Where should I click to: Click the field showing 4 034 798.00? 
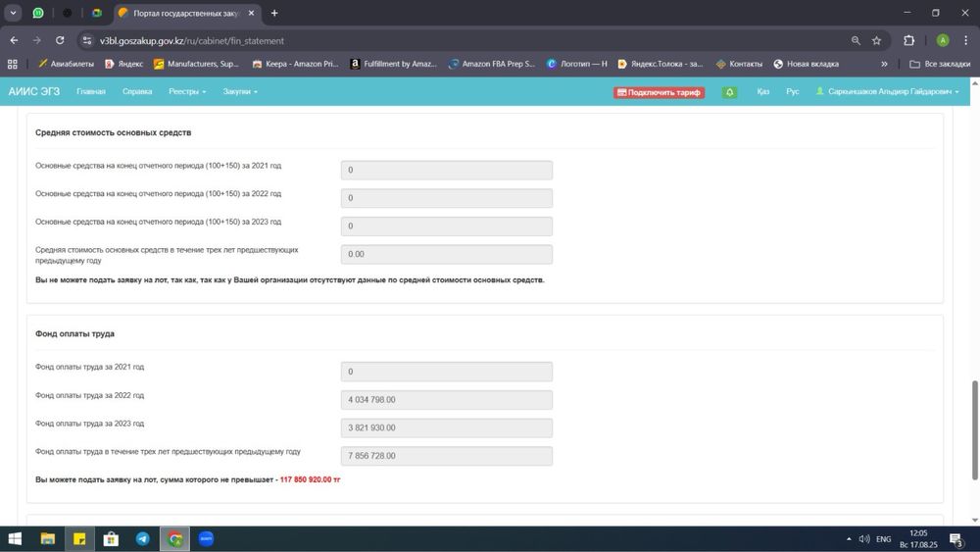[446, 399]
